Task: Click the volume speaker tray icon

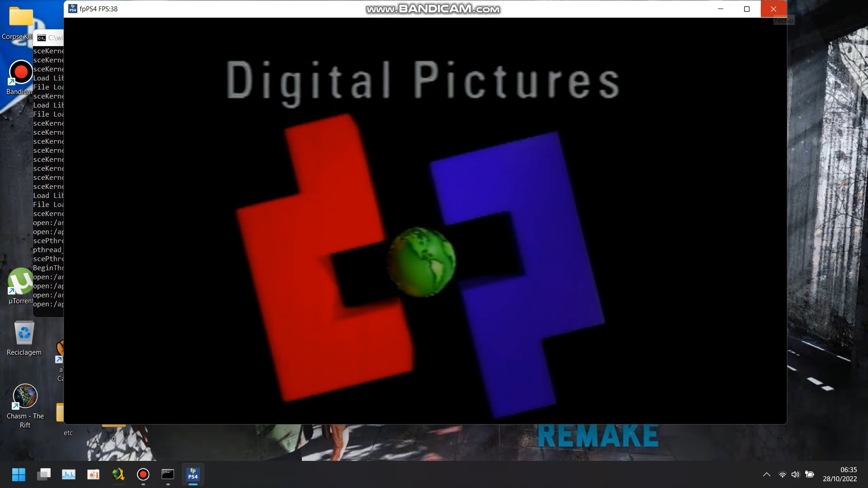Action: 795,474
